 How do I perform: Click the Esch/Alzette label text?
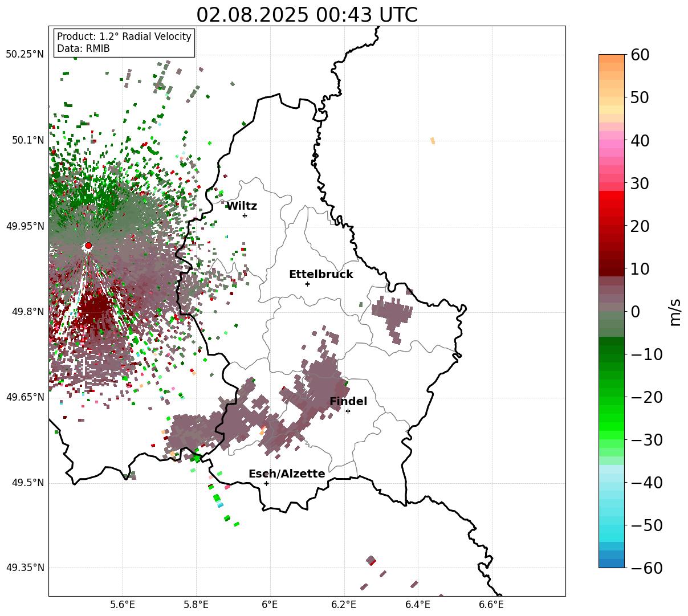click(287, 474)
